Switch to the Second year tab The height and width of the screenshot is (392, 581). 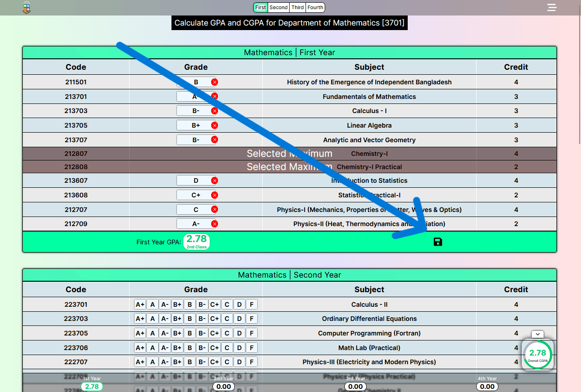tap(278, 7)
